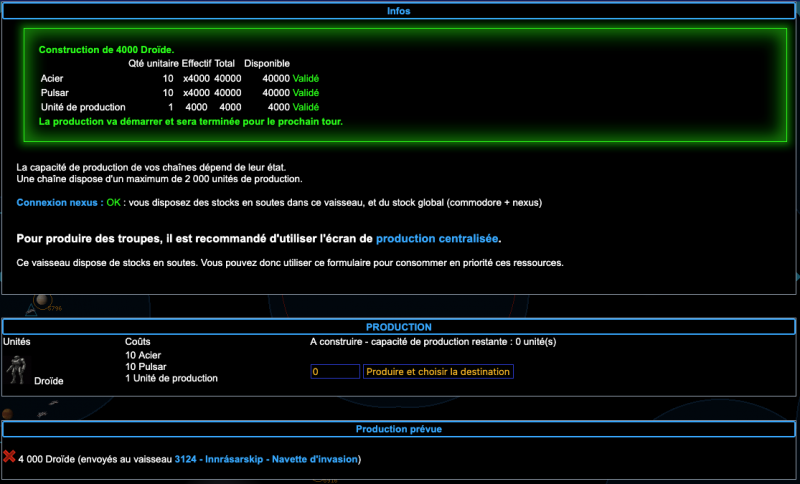Open the production centralisée link
The height and width of the screenshot is (484, 800).
[437, 239]
